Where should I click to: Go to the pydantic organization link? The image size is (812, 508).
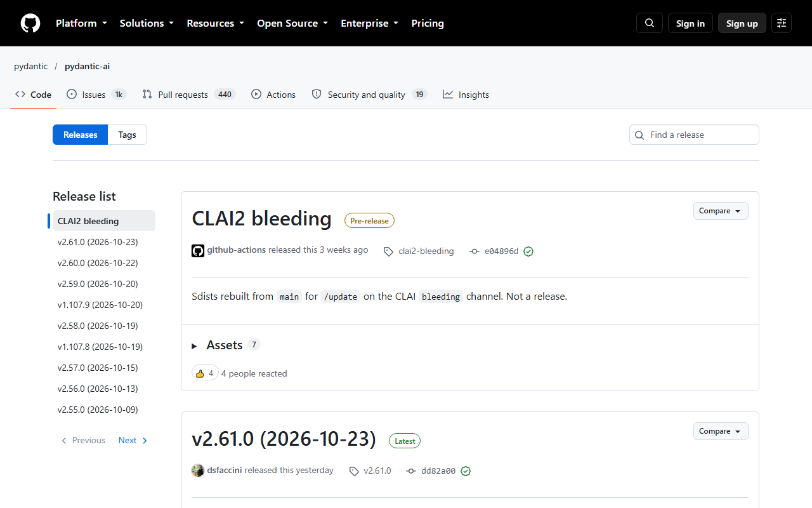coord(31,66)
